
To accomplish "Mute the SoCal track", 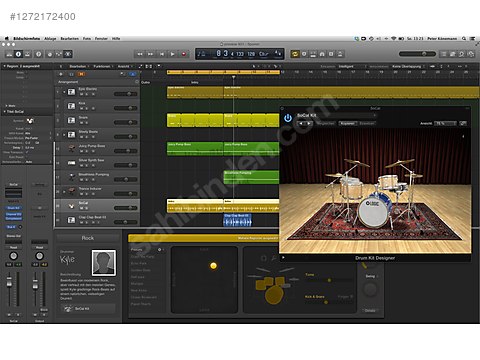I will (x=82, y=208).
